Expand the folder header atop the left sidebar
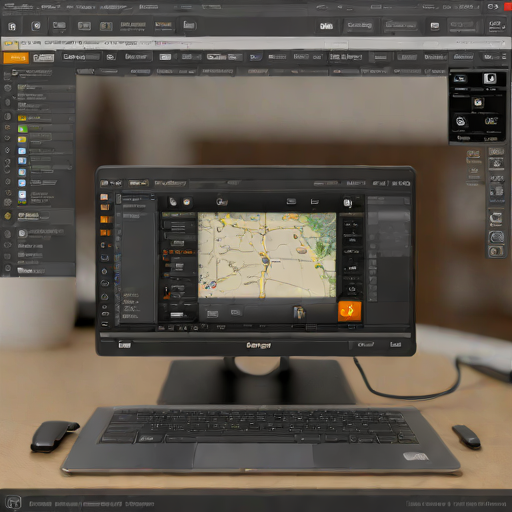 coord(32,72)
